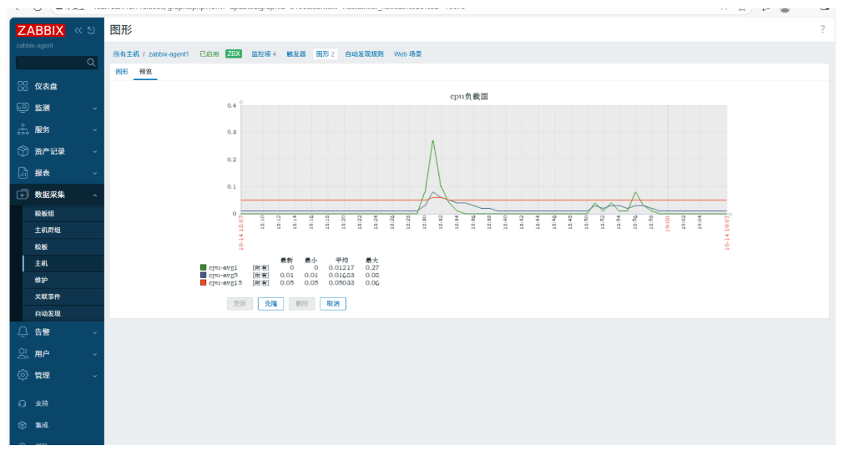Click the green peak on the CPU graph
The height and width of the screenshot is (461, 868).
pyautogui.click(x=433, y=141)
